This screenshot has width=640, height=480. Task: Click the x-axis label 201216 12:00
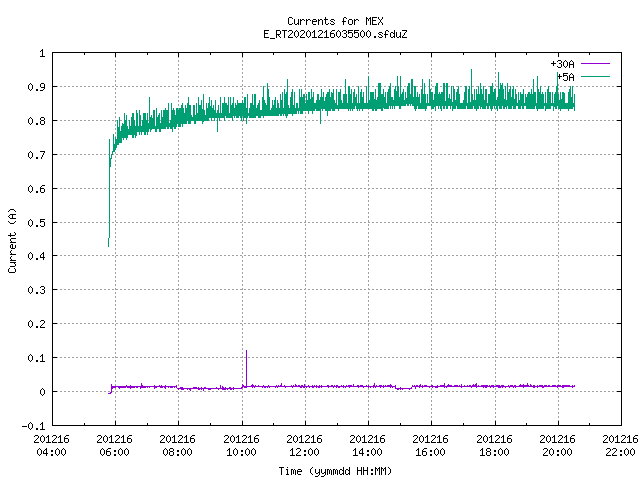tap(304, 445)
